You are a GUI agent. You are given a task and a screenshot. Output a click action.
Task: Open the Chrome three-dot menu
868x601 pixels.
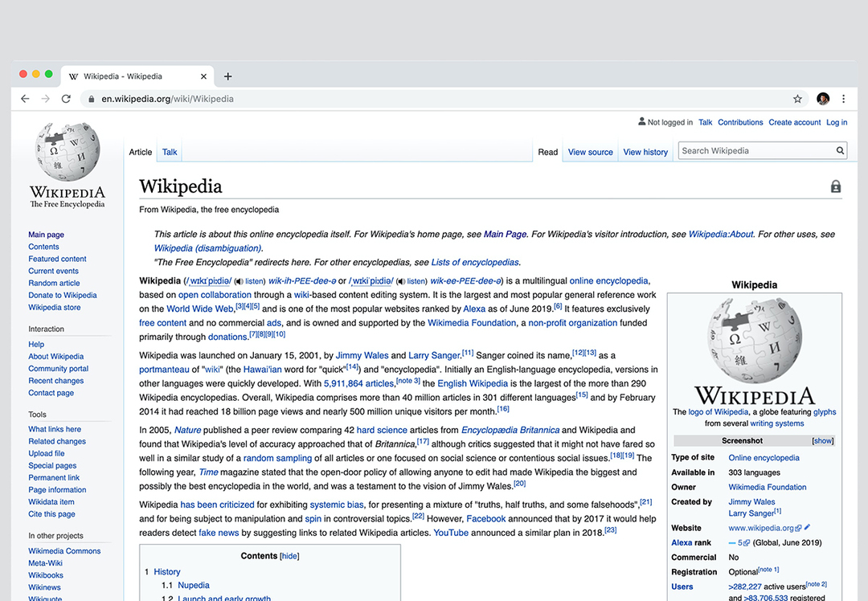click(x=843, y=99)
